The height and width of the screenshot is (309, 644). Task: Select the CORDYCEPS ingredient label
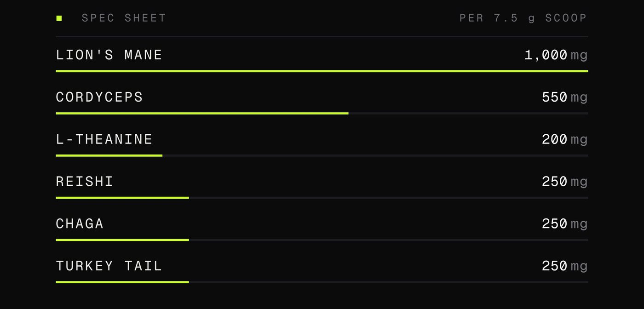(x=99, y=97)
